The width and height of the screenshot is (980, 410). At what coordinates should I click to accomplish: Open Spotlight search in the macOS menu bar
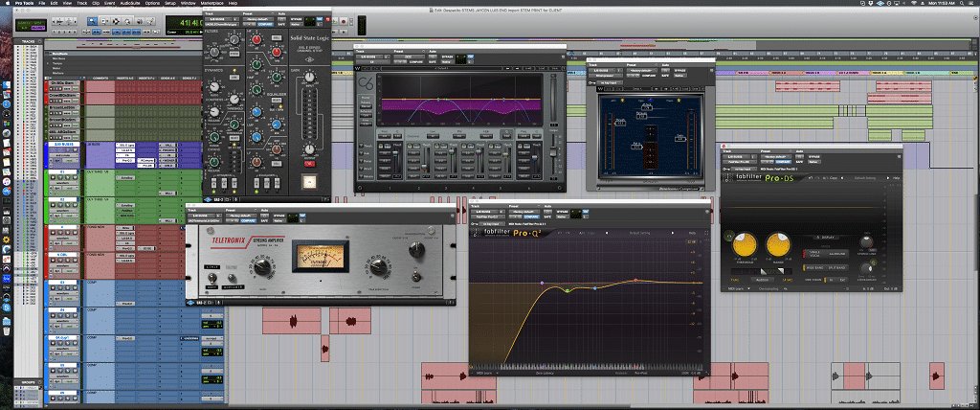pos(962,3)
